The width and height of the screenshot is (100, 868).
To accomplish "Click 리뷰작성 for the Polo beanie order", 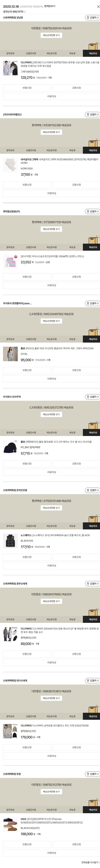I will click(x=51, y=472).
